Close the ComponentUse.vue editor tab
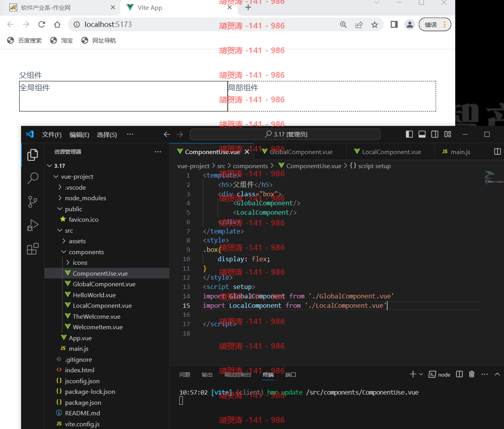The height and width of the screenshot is (429, 504). point(247,152)
